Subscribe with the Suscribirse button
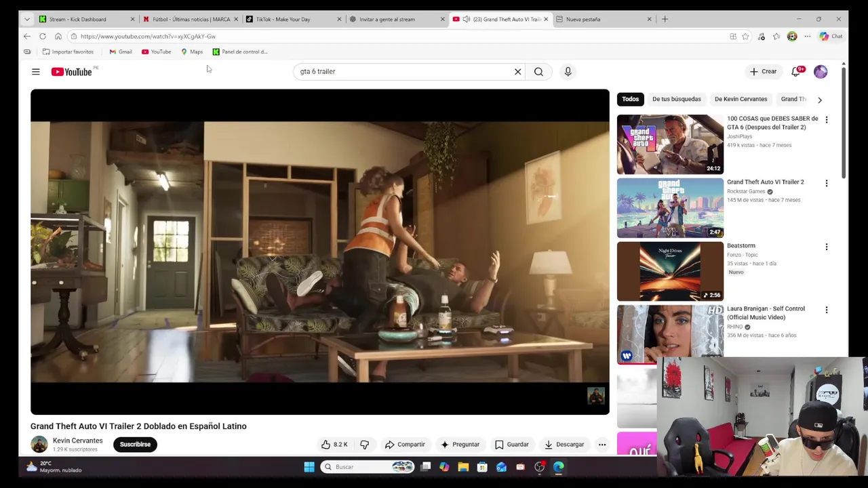The image size is (868, 488). [x=135, y=445]
